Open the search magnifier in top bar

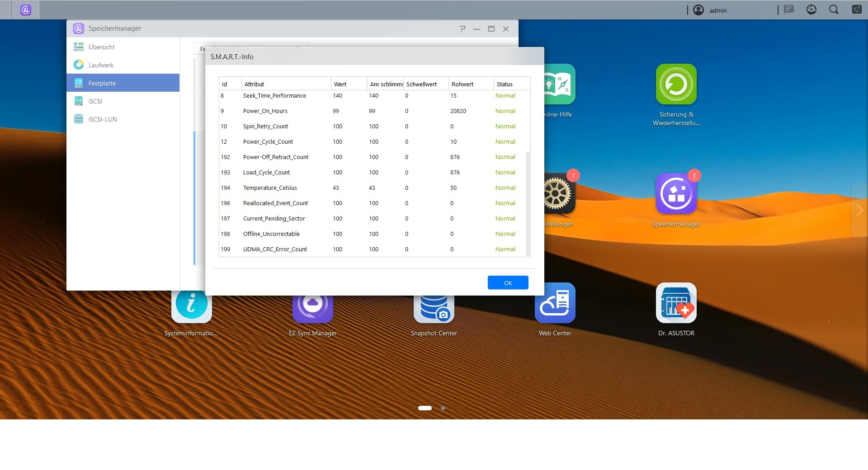834,9
